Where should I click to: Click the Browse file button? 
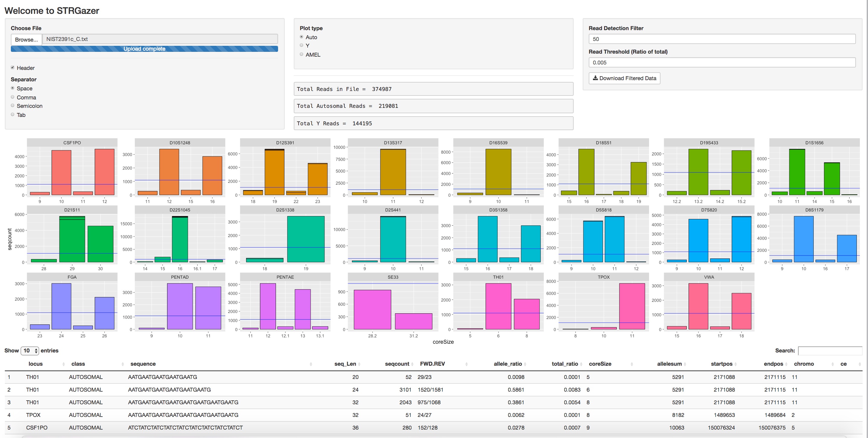pos(26,39)
